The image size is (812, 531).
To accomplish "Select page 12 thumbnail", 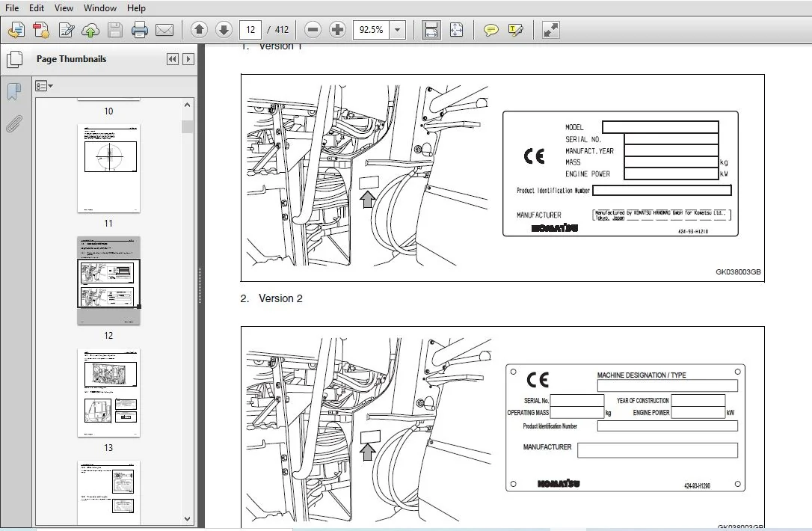I will pos(108,280).
